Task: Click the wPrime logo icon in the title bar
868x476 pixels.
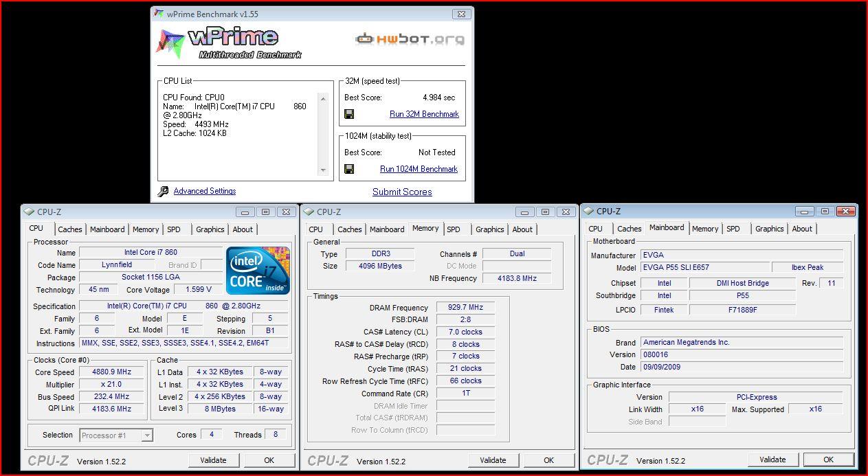Action: coord(159,14)
